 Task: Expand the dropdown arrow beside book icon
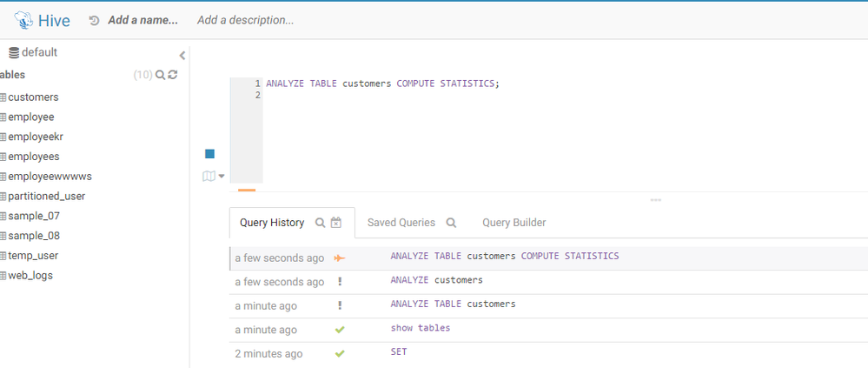tap(221, 176)
